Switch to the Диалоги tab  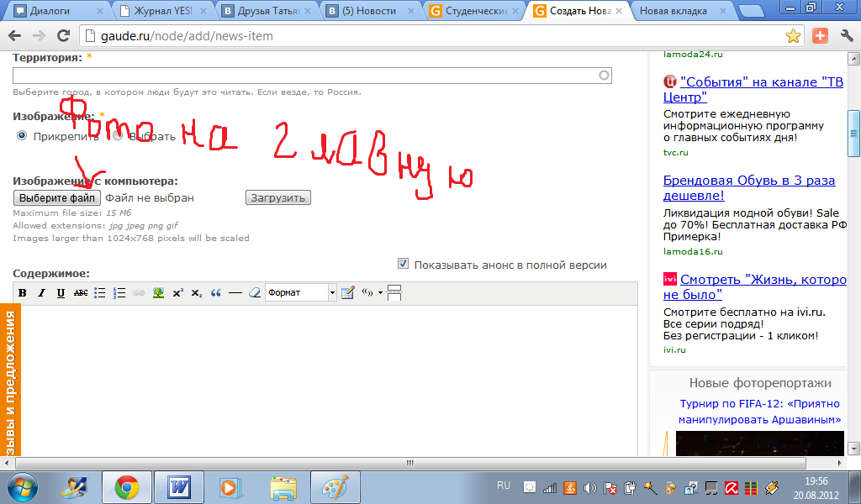tap(58, 10)
